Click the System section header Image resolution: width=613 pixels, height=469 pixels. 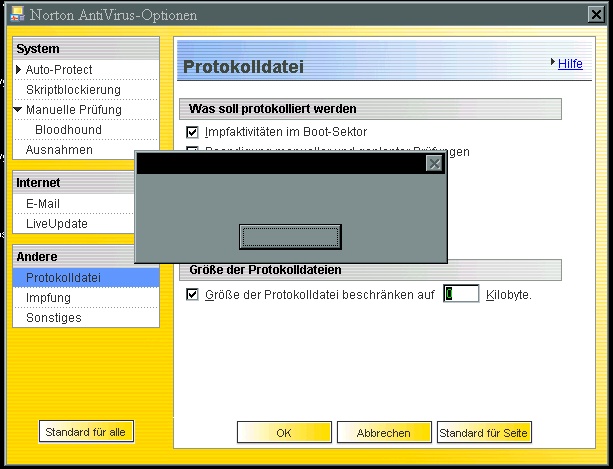tap(86, 49)
